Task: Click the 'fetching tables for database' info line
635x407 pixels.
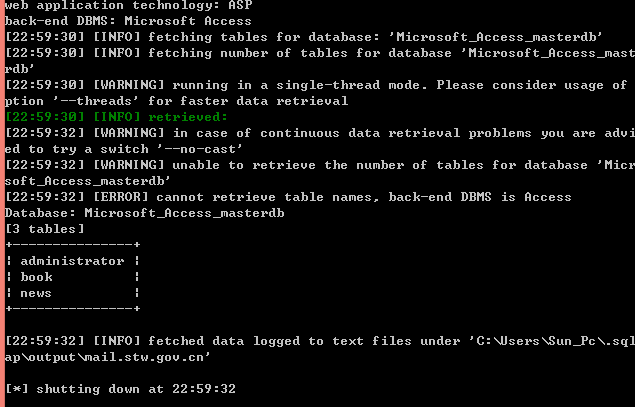Action: [x=304, y=37]
